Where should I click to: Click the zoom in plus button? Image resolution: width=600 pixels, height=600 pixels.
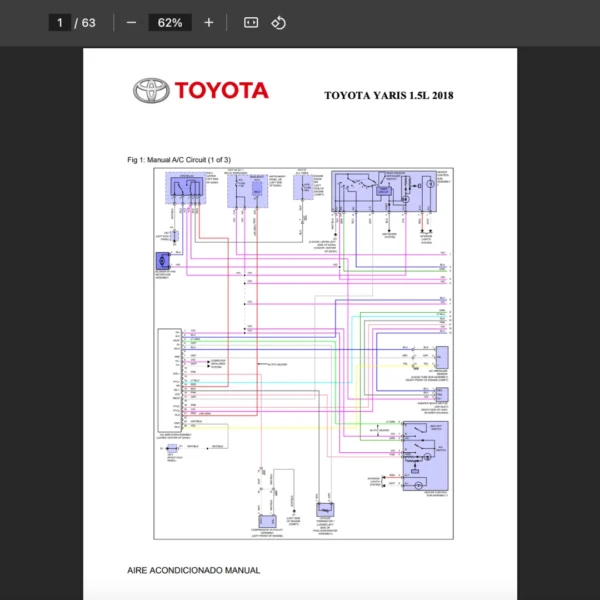pos(208,22)
